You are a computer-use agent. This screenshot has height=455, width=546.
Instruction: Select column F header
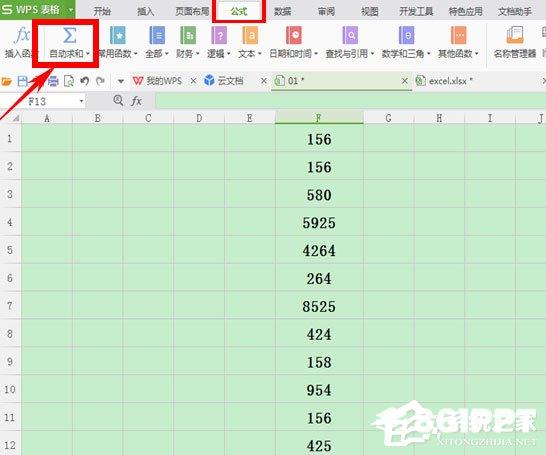click(x=319, y=118)
